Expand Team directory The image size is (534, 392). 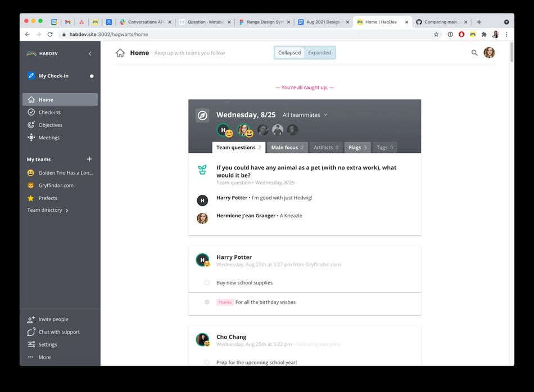(x=48, y=210)
